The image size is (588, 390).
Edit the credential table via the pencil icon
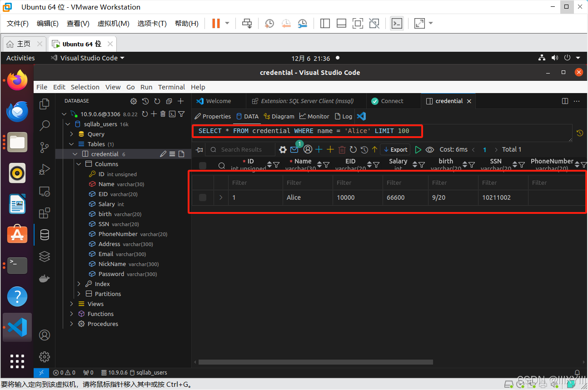[x=163, y=154]
